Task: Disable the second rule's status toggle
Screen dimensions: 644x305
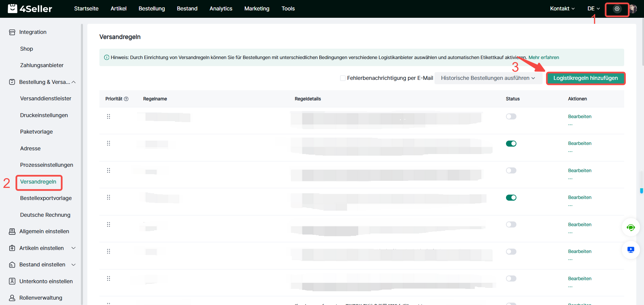Action: pyautogui.click(x=511, y=144)
